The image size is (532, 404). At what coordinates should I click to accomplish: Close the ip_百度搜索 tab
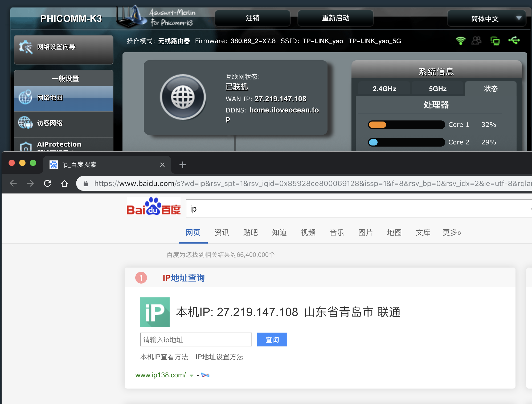[x=162, y=165]
